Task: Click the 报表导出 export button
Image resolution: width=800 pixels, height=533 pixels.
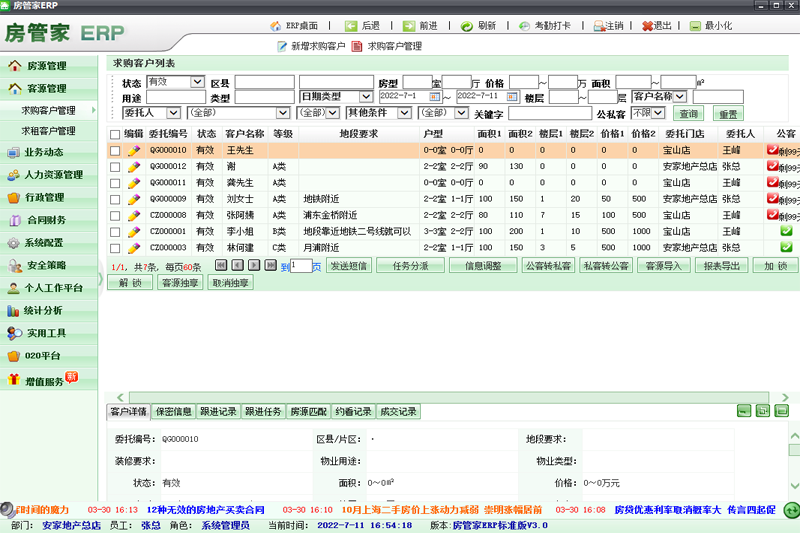Action: 721,266
